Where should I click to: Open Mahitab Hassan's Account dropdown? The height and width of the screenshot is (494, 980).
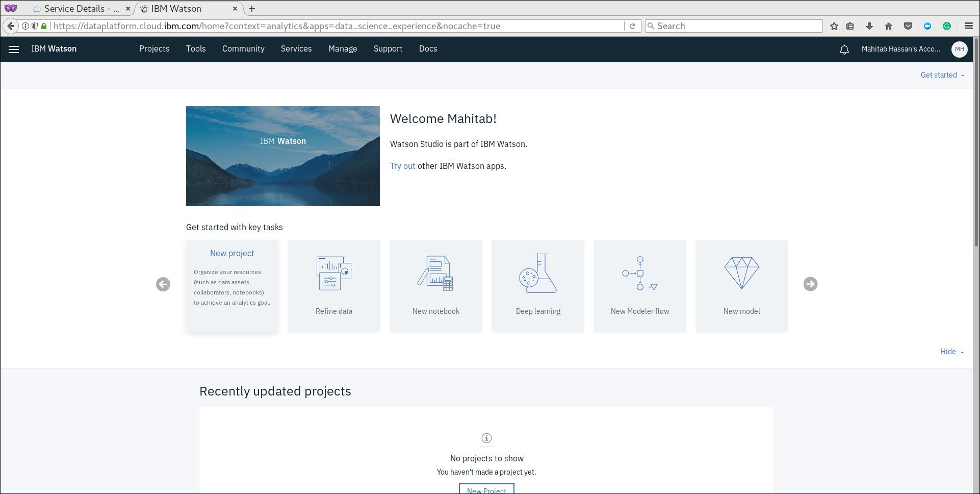pos(901,49)
